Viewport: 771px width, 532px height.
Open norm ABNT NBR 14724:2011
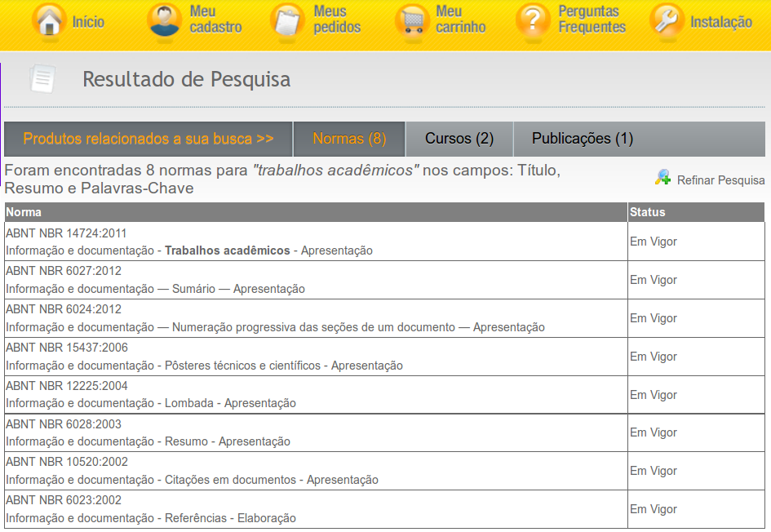(x=66, y=233)
